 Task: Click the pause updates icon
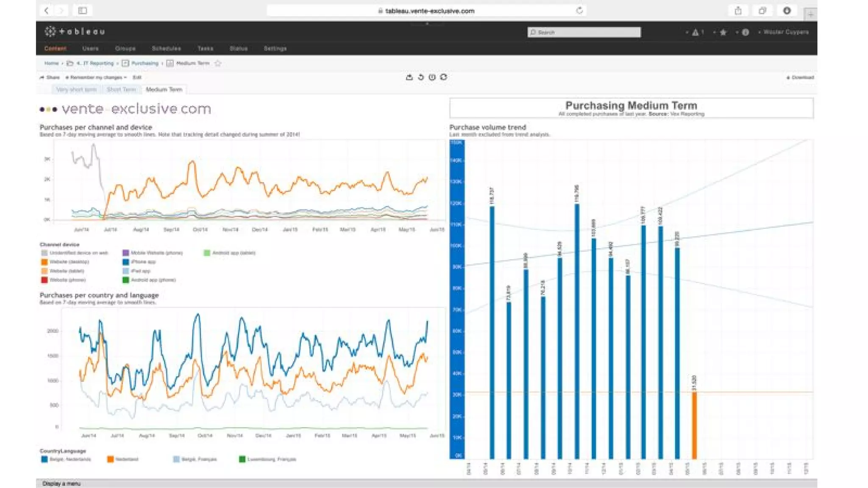[x=432, y=77]
